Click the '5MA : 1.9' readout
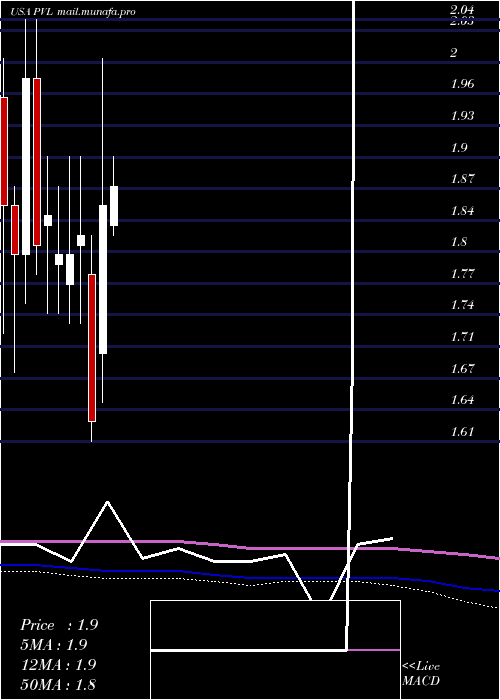 point(54,645)
